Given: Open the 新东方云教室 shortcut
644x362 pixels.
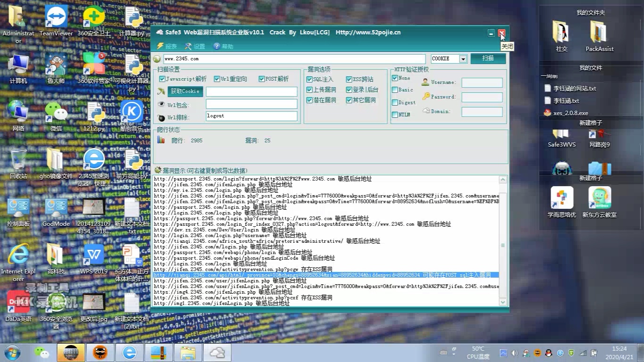Looking at the screenshot, I should [599, 203].
